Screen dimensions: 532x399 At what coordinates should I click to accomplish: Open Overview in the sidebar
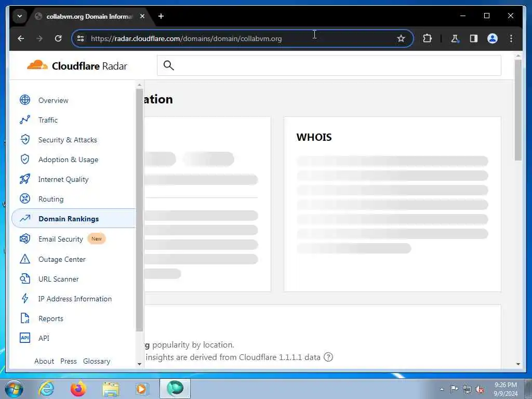point(54,100)
